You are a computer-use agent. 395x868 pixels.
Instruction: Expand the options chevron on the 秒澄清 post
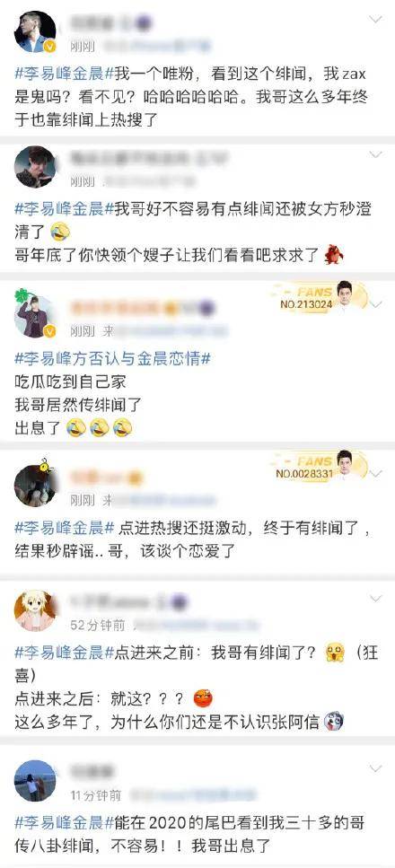(376, 154)
